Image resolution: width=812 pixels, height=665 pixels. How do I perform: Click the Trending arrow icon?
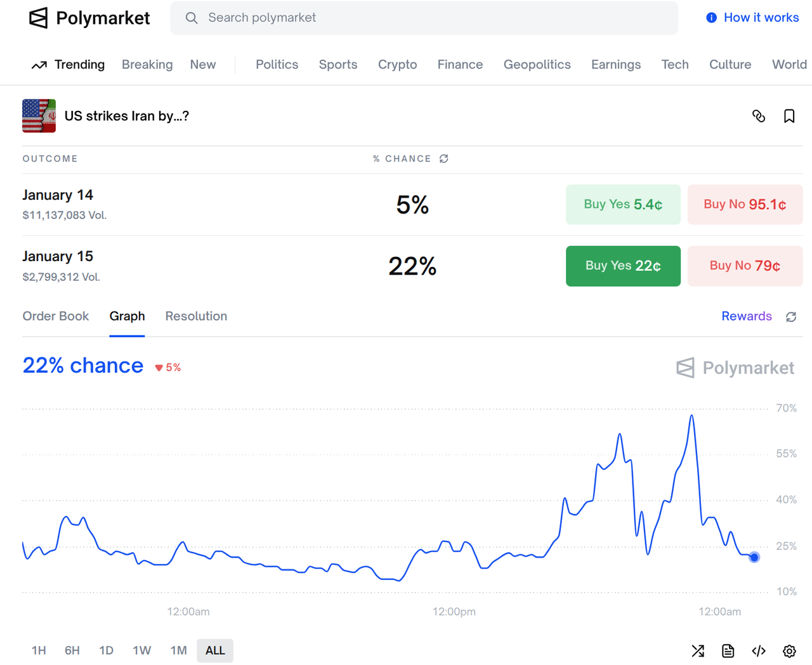(x=39, y=65)
